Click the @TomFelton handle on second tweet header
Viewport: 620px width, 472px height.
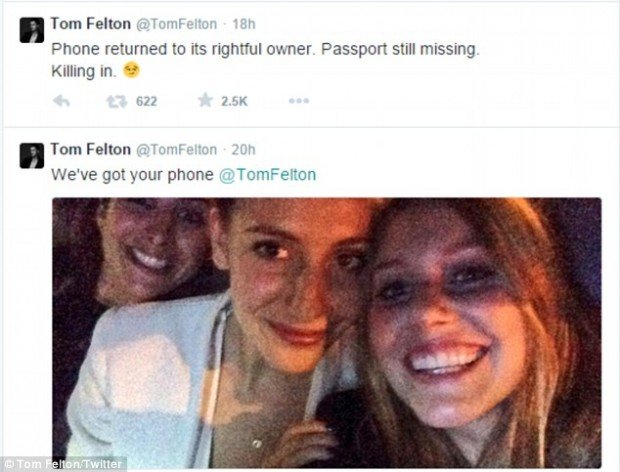(x=175, y=150)
